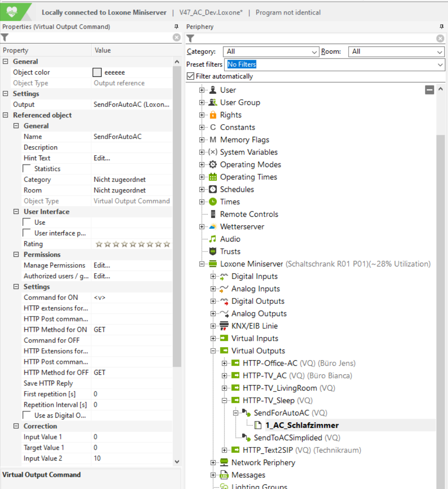Click the 1_AC_Schlafzimmer page icon
Viewport: 448px width, 489px height.
(258, 425)
